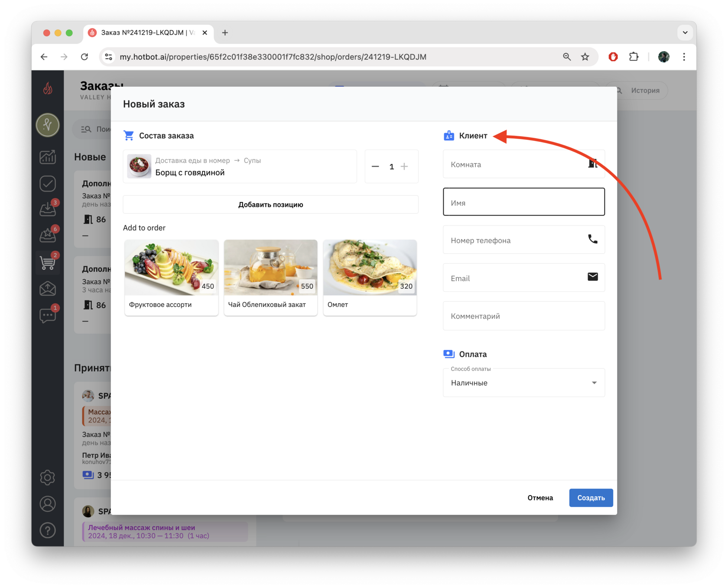Screen dimensions: 728x588
Task: Bookmark this page with the star icon
Action: point(585,57)
